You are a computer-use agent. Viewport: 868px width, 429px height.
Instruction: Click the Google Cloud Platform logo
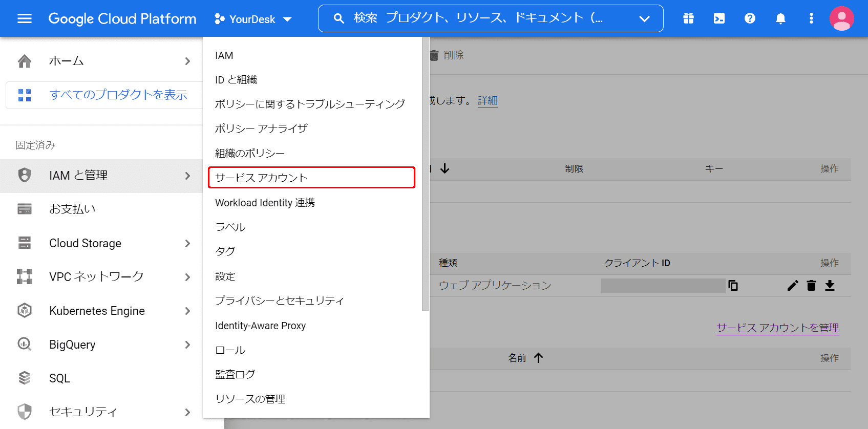(122, 19)
